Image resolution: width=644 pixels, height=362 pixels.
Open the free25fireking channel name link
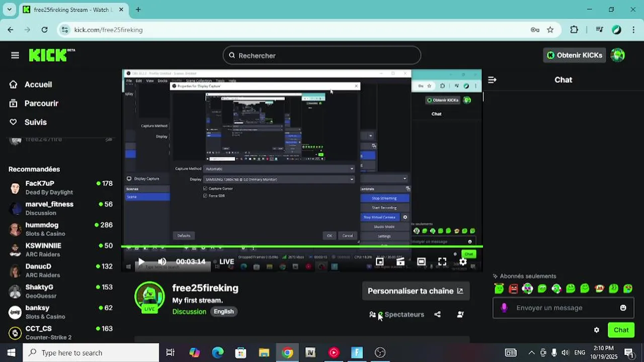pyautogui.click(x=205, y=288)
